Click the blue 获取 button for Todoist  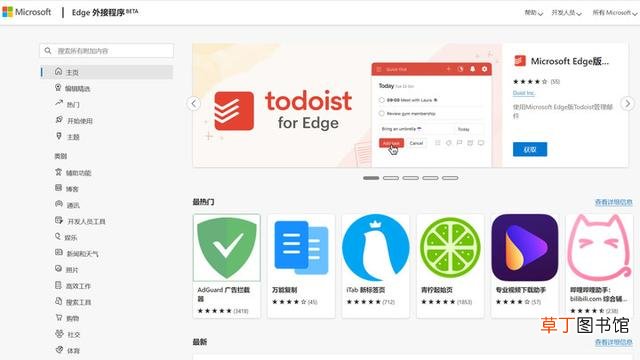click(530, 149)
